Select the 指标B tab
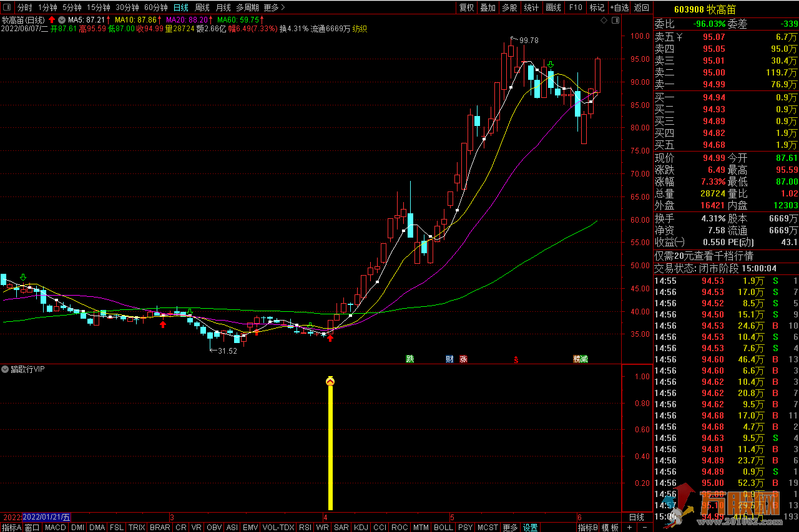The image size is (799, 532). pyautogui.click(x=588, y=527)
